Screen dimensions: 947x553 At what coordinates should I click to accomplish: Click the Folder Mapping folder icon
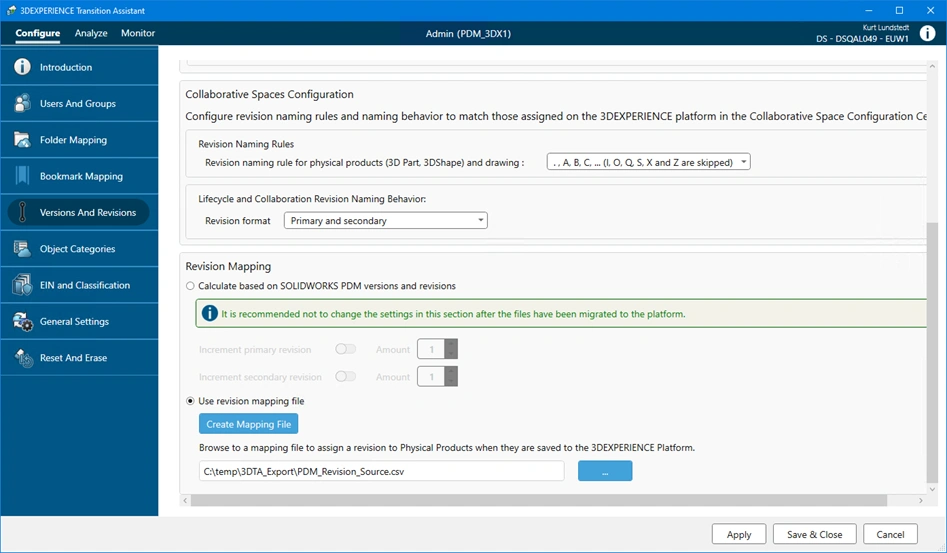click(x=22, y=139)
